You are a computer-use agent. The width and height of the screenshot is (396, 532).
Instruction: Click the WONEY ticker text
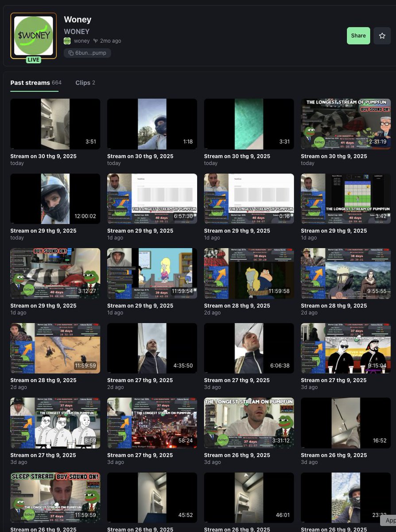(77, 31)
